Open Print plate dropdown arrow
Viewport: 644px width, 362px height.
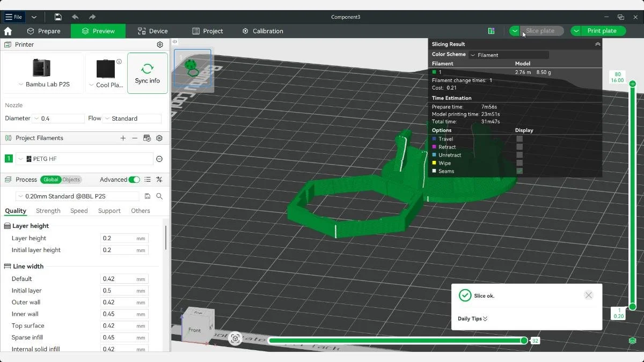[x=576, y=31]
